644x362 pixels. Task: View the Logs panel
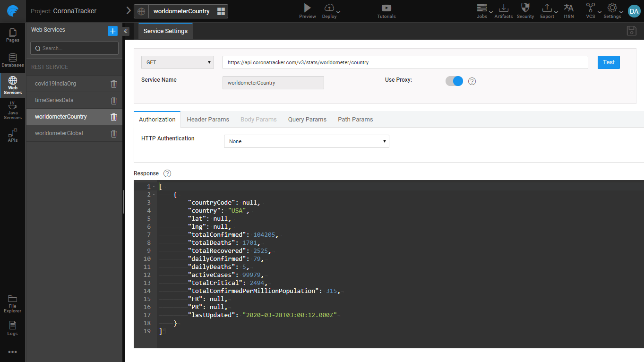[12, 328]
